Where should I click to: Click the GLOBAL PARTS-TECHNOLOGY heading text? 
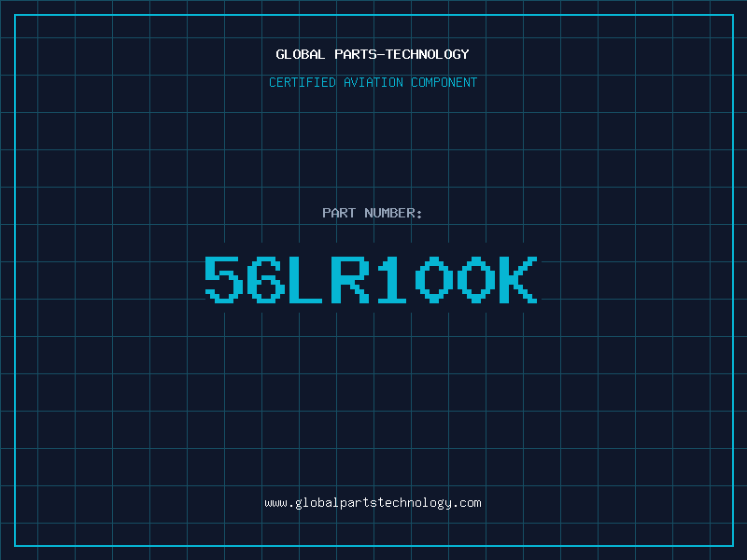click(x=373, y=54)
